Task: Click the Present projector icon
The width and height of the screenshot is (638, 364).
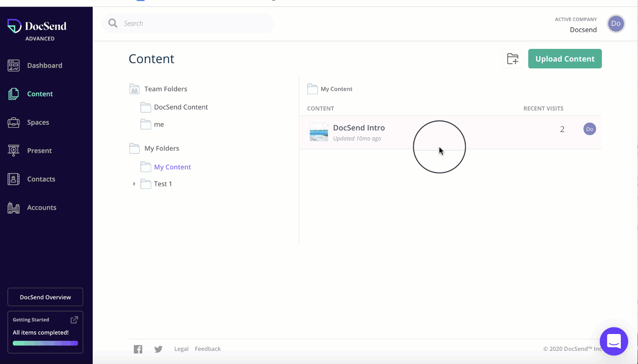Action: click(x=13, y=150)
